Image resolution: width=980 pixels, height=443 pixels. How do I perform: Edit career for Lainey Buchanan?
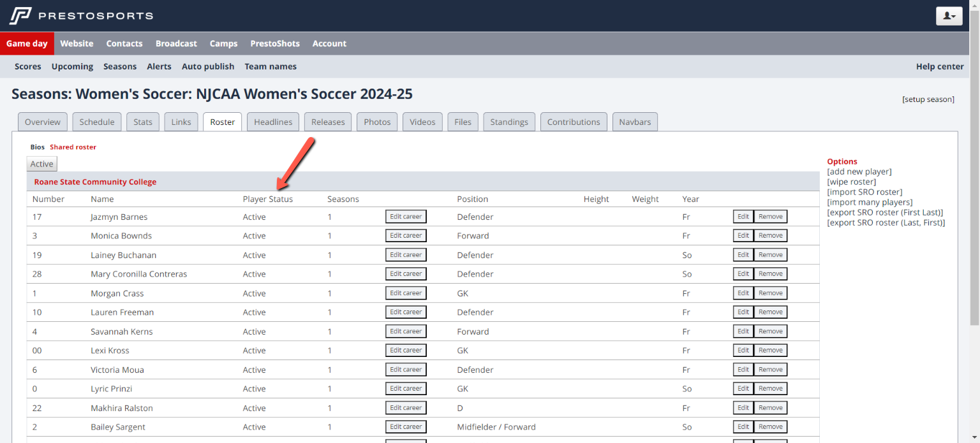click(x=406, y=255)
